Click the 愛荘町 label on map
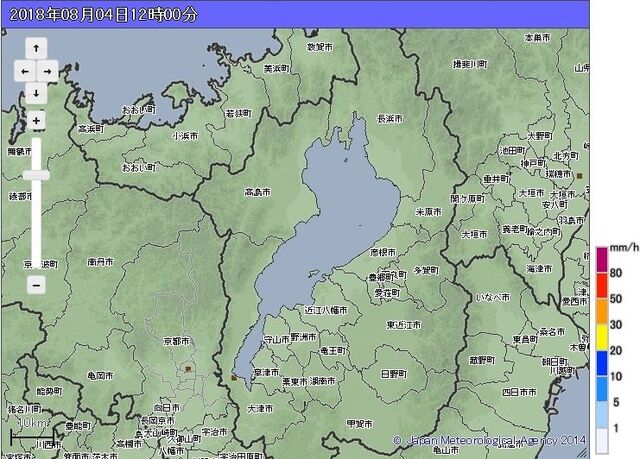The image size is (640, 459). (387, 293)
